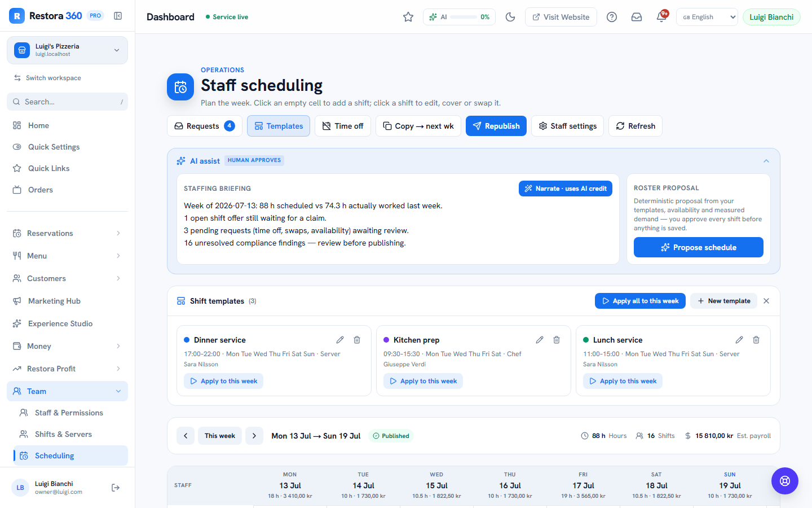Screen dimensions: 812x508
Task: Open Visit Website link
Action: pyautogui.click(x=561, y=17)
